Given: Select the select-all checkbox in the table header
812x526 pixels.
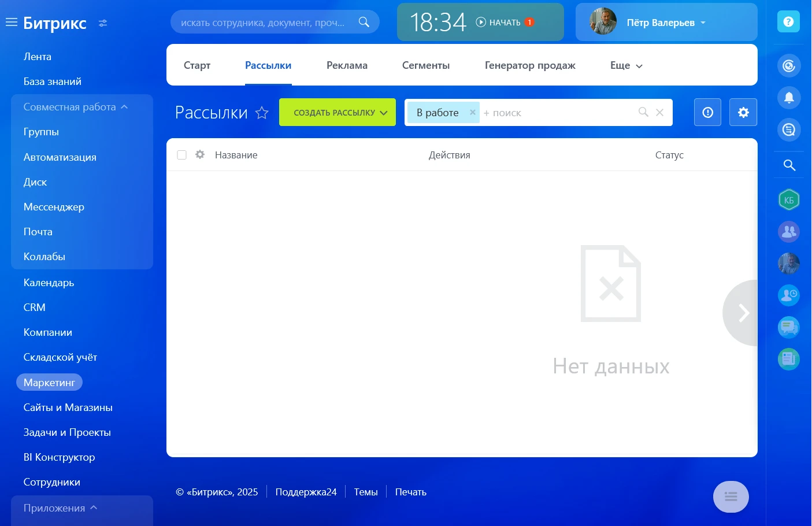Looking at the screenshot, I should [181, 154].
